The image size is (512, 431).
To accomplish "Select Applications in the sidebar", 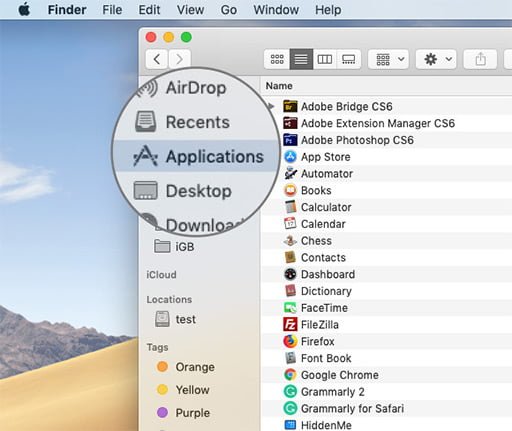I will click(x=197, y=156).
